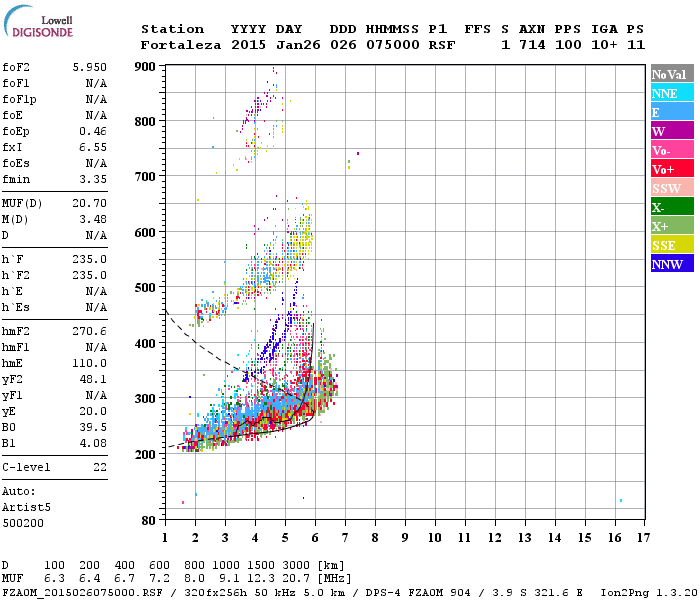Select the FZAOM_2015026075000.RSF filename

coord(83,593)
